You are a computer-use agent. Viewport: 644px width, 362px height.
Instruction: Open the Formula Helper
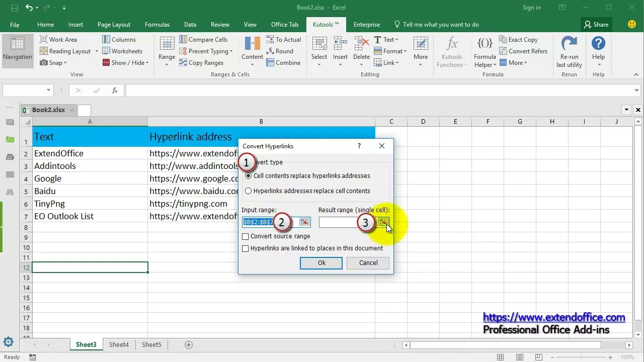click(x=485, y=52)
